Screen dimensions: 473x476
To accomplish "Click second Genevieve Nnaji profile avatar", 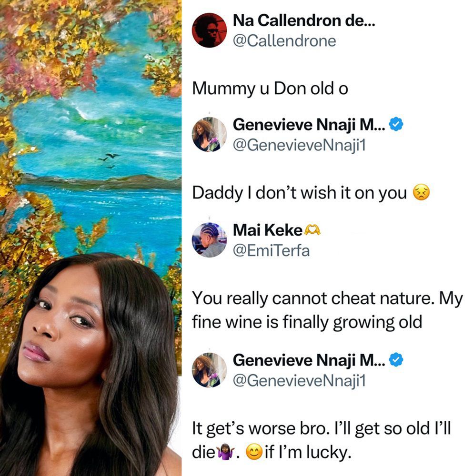I will click(x=209, y=370).
